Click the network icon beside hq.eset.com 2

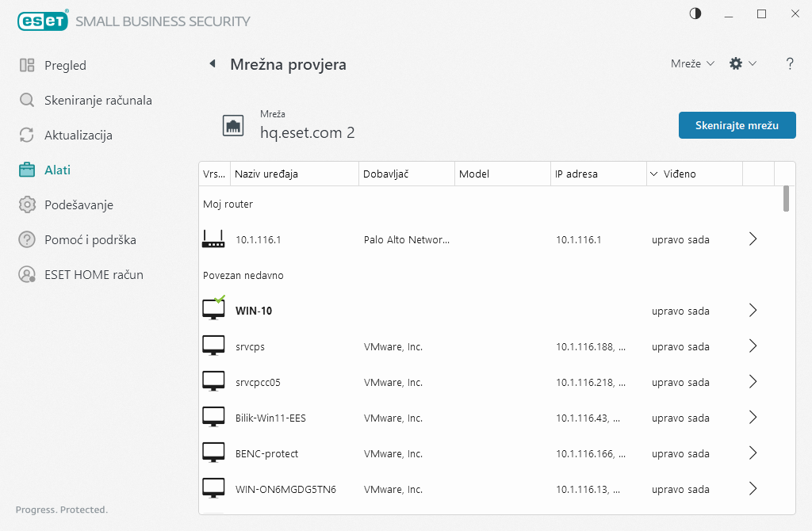pyautogui.click(x=233, y=125)
